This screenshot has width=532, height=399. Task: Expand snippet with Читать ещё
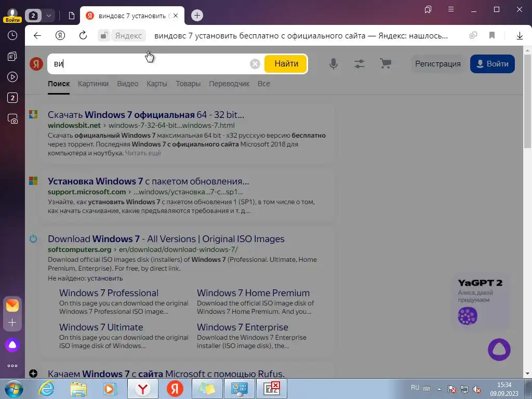click(143, 153)
